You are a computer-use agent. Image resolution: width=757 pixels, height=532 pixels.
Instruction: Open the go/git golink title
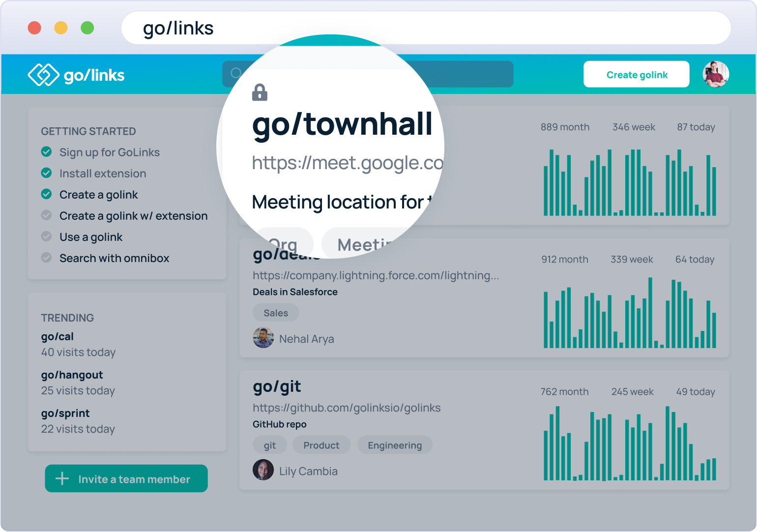277,387
